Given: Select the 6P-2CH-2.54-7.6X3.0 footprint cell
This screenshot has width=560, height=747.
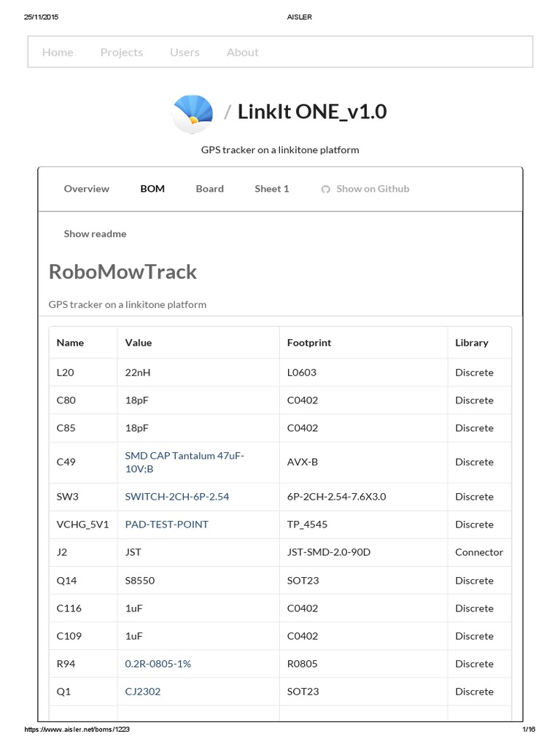Looking at the screenshot, I should click(364, 496).
